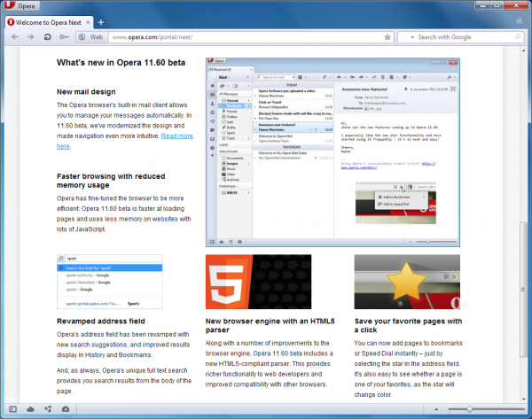
Task: Open the HTML5 logo thumbnail
Action: tap(258, 282)
